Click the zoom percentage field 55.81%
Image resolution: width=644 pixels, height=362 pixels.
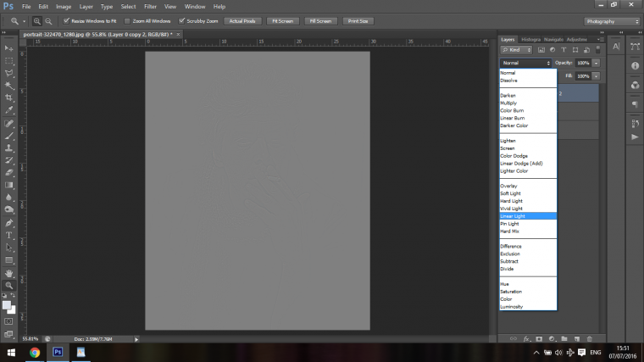click(31, 339)
